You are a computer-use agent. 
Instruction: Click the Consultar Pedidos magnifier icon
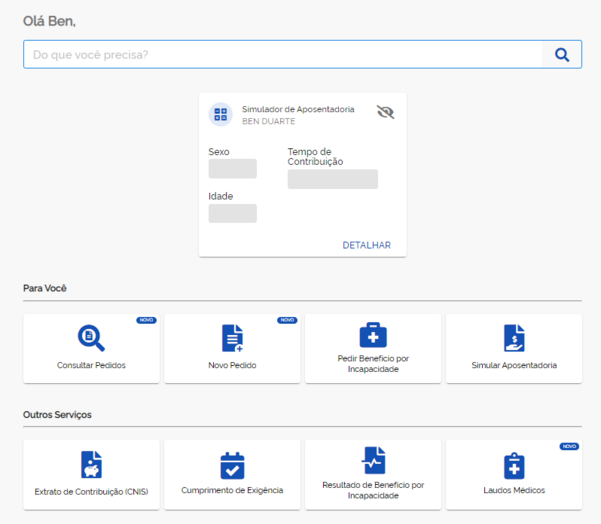91,338
